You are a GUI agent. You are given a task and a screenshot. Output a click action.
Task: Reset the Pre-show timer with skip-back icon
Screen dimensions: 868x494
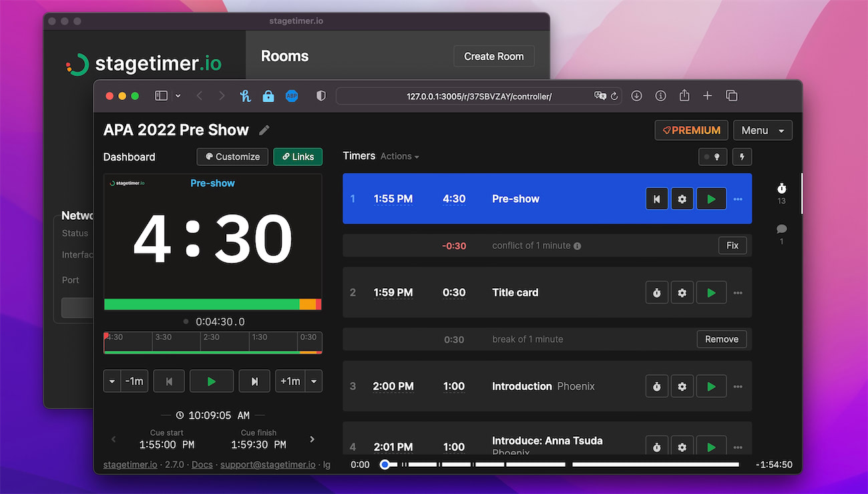click(657, 199)
